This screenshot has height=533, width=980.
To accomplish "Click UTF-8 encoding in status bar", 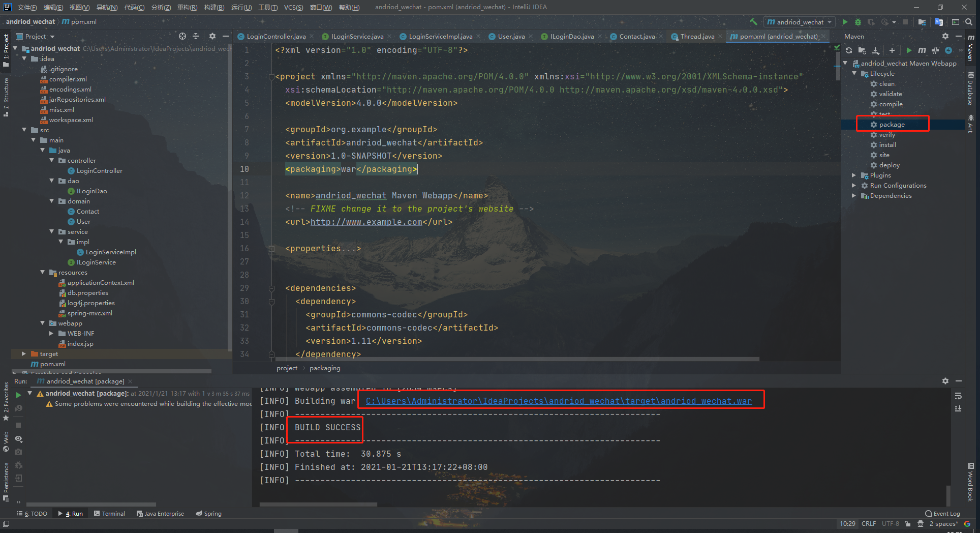I will click(890, 524).
